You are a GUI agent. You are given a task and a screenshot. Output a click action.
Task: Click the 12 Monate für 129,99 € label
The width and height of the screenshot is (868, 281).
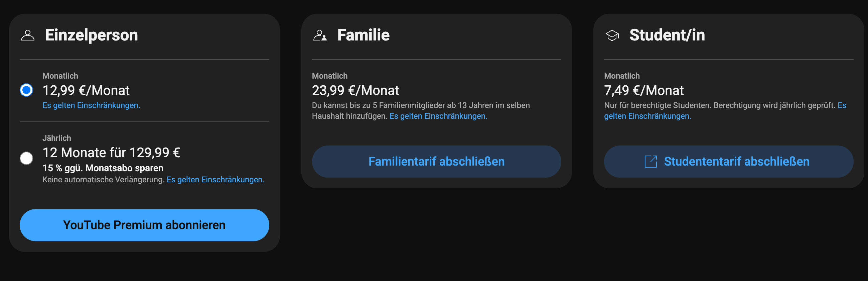[x=111, y=153]
